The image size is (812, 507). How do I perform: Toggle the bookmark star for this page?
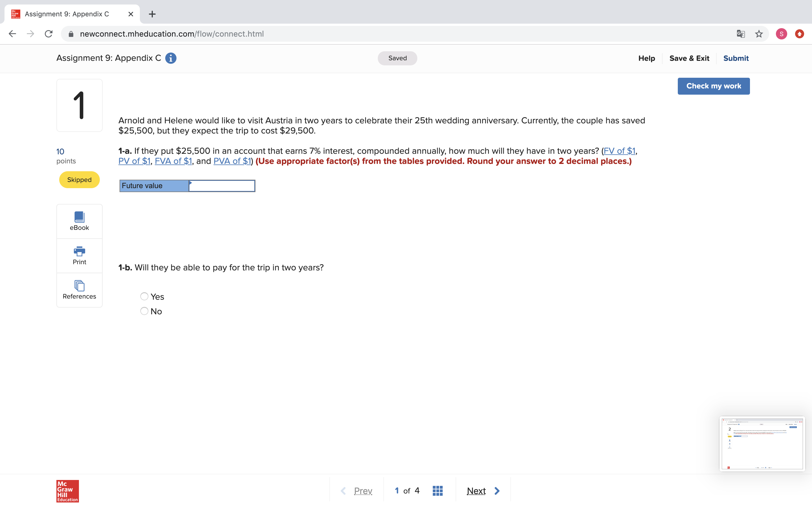pos(758,34)
